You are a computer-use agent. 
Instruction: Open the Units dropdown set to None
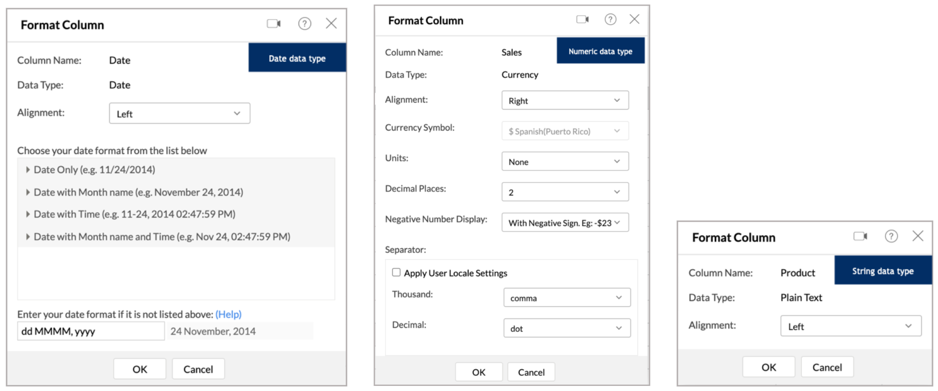(x=565, y=161)
